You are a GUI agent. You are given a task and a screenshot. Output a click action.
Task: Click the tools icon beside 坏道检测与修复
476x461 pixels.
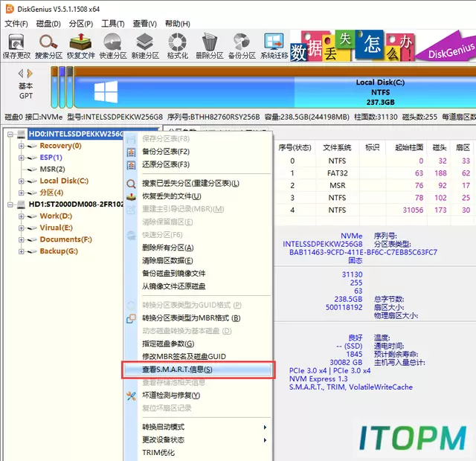(x=131, y=396)
